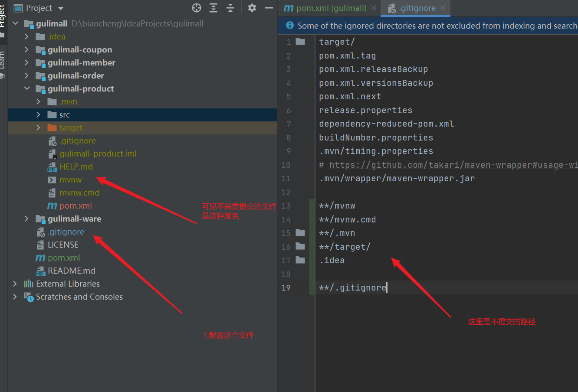Click the Select Opened File locate icon
The width and height of the screenshot is (578, 392).
[197, 8]
